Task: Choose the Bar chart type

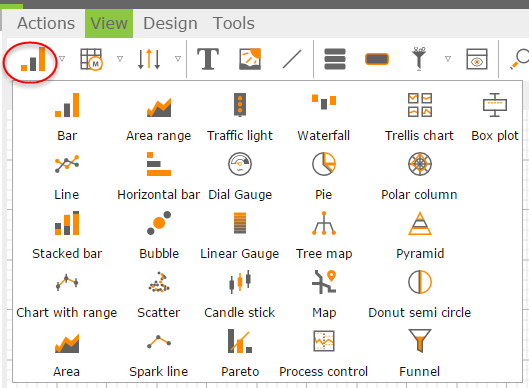Action: 67,117
